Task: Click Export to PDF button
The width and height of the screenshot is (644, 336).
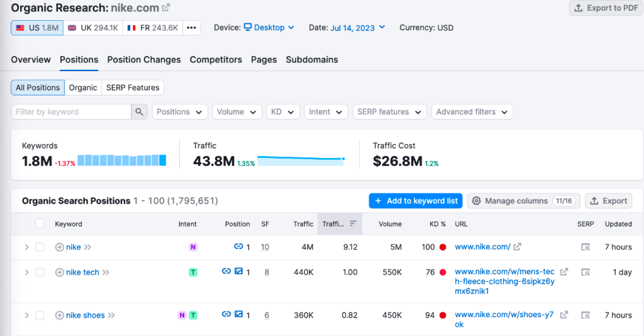Action: [x=606, y=8]
